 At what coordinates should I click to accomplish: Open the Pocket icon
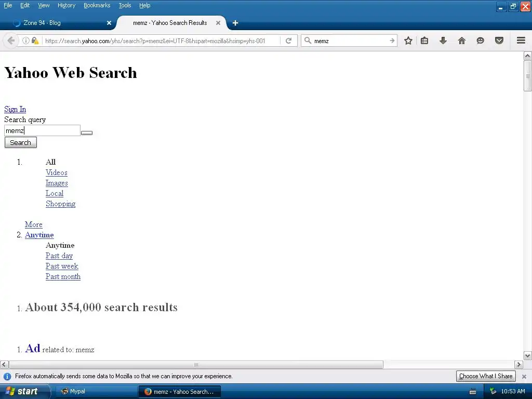[x=499, y=41]
